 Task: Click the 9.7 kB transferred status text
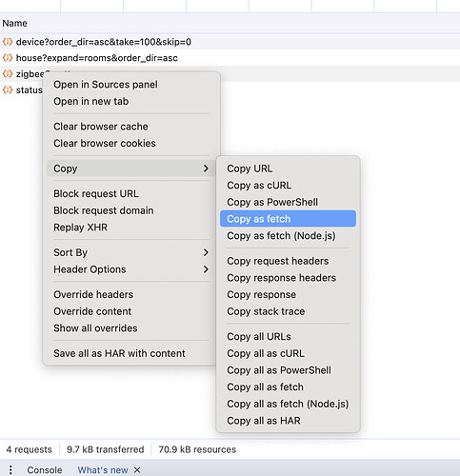click(x=105, y=449)
